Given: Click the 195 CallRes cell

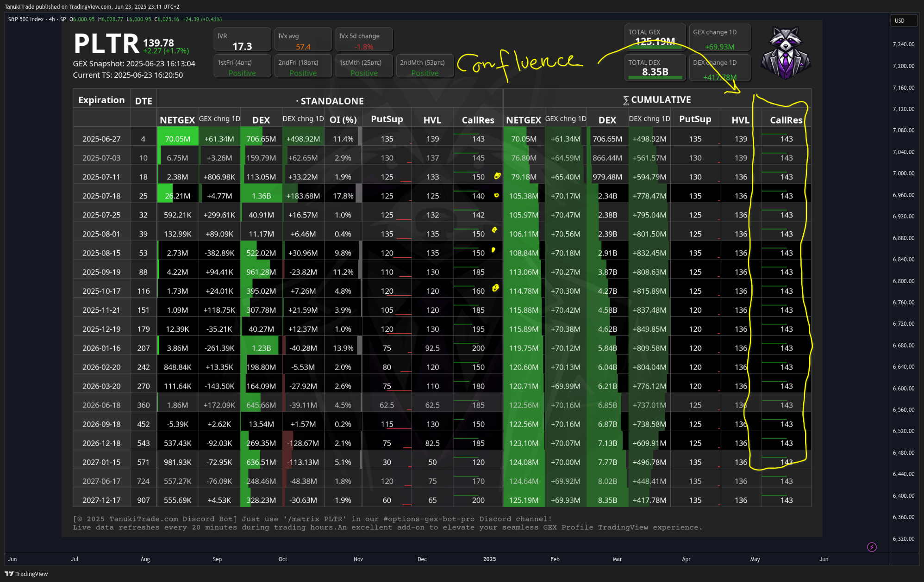Looking at the screenshot, I should click(478, 329).
